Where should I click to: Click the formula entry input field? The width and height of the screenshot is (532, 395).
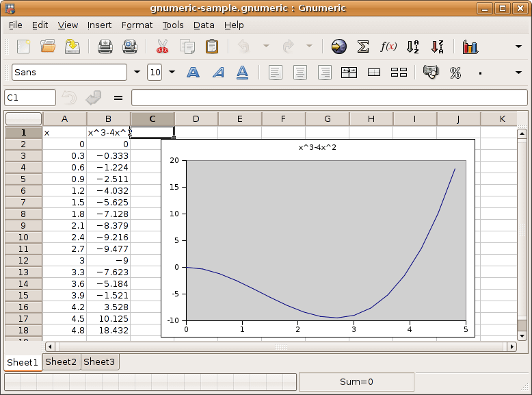328,98
